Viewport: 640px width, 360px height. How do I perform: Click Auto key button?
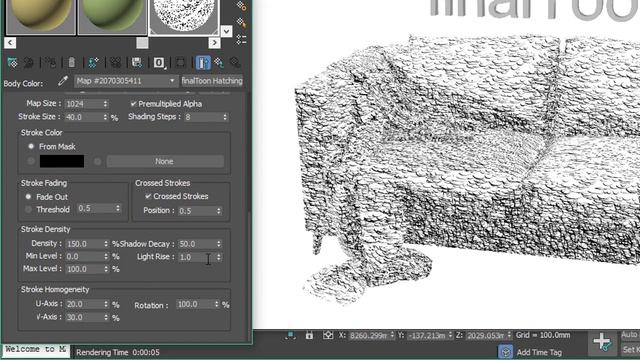coord(630,335)
